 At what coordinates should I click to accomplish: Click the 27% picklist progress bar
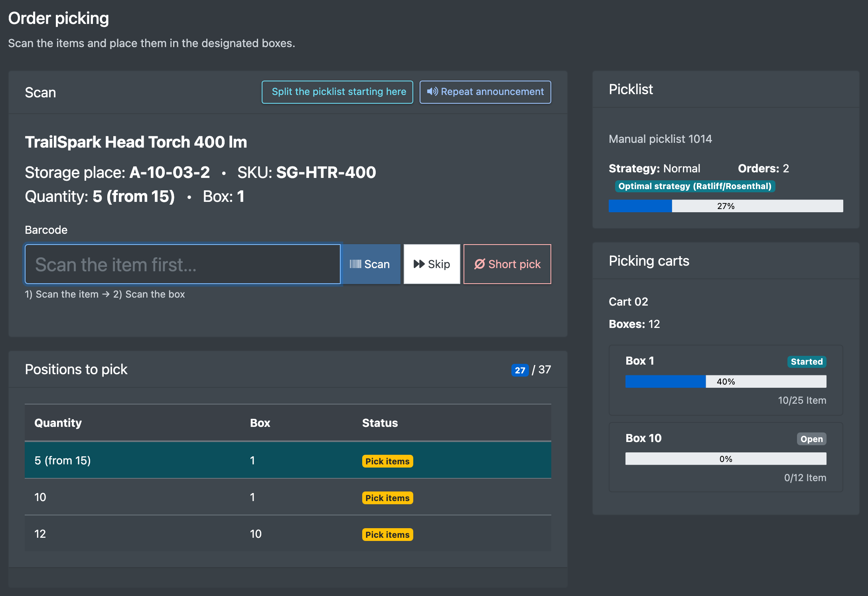pos(726,206)
